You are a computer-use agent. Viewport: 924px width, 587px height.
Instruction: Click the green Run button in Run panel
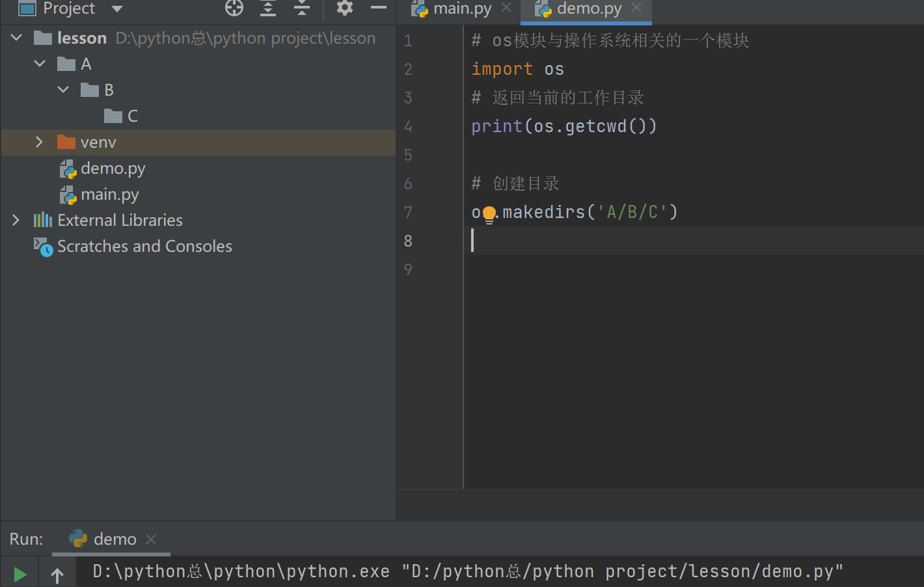click(x=20, y=574)
